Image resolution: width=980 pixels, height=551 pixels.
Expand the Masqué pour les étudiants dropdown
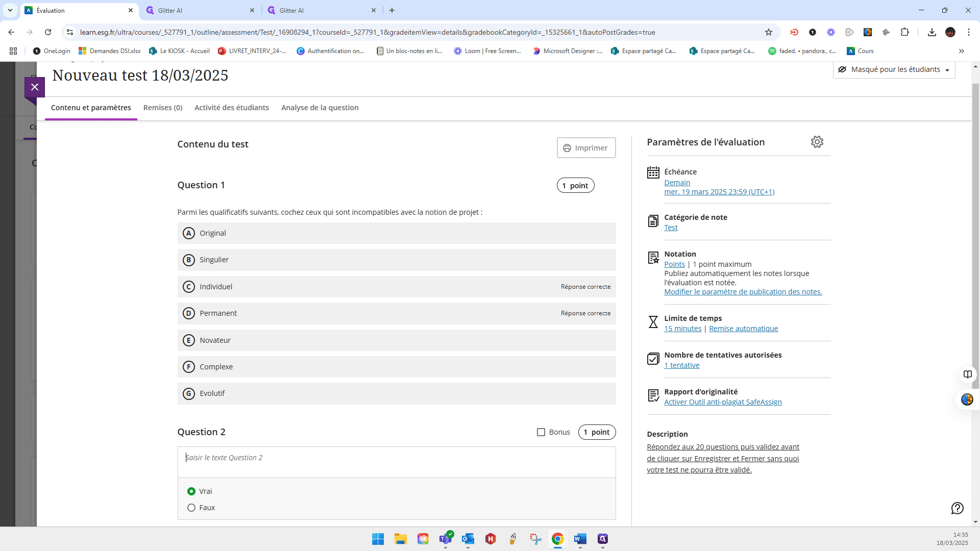pos(894,69)
